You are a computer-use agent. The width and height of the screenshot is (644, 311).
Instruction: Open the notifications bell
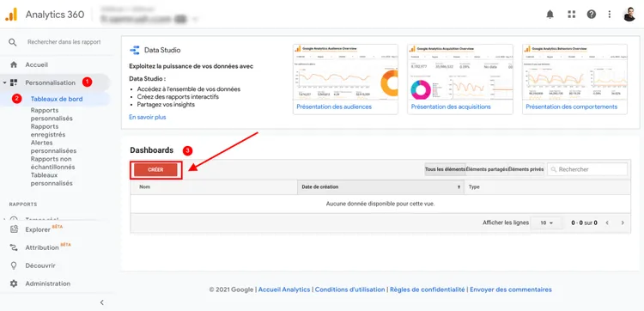coord(550,15)
